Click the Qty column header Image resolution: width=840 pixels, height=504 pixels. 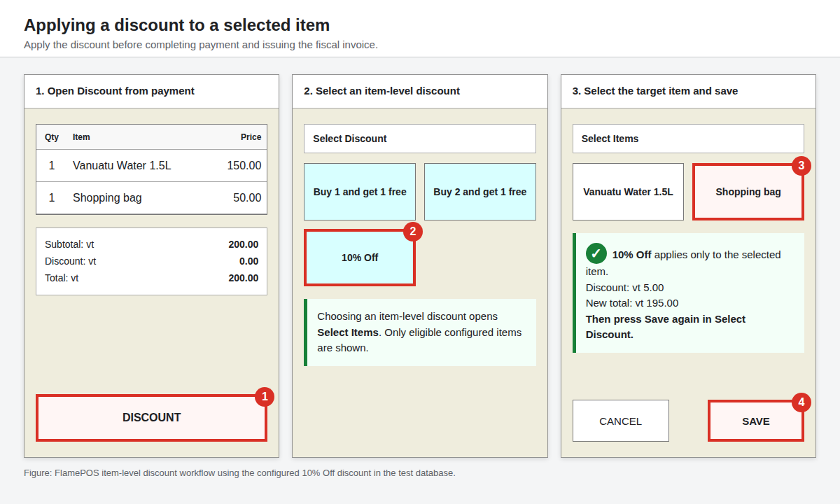coord(52,137)
